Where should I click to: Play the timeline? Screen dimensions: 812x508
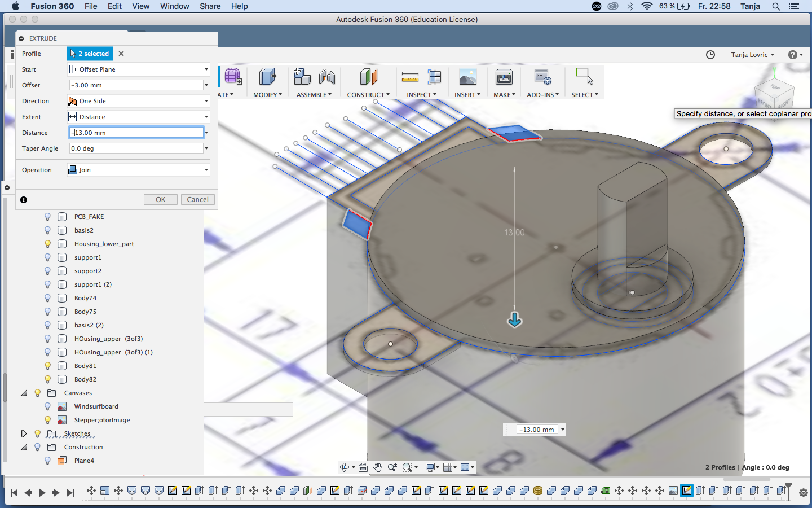[42, 493]
